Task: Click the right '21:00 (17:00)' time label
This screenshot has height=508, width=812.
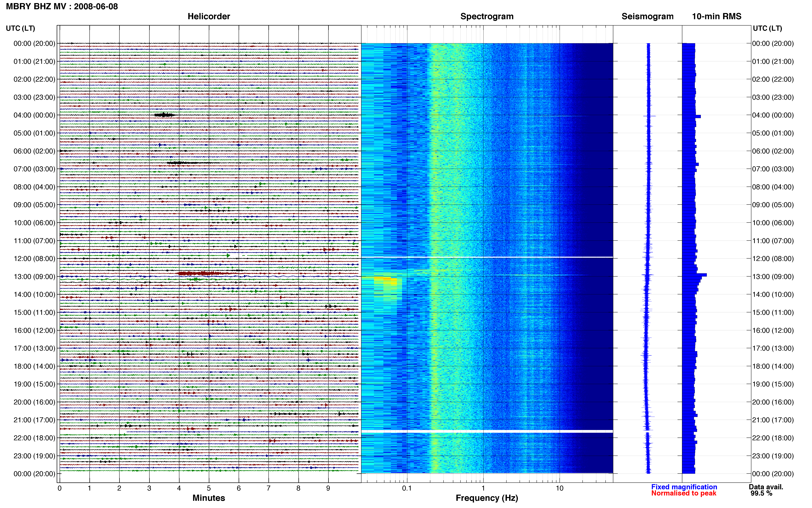Action: [x=773, y=420]
